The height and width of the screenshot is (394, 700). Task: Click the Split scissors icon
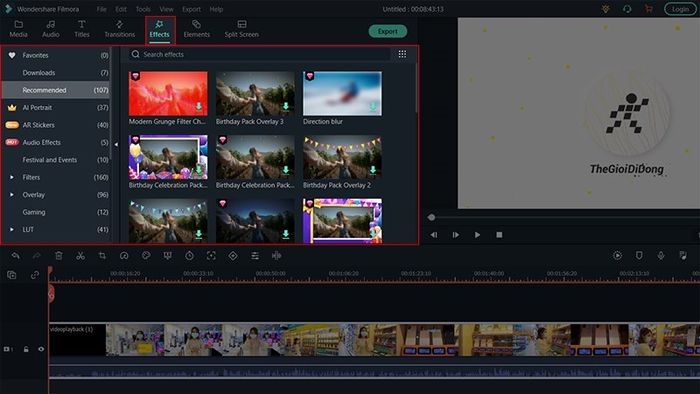[80, 256]
